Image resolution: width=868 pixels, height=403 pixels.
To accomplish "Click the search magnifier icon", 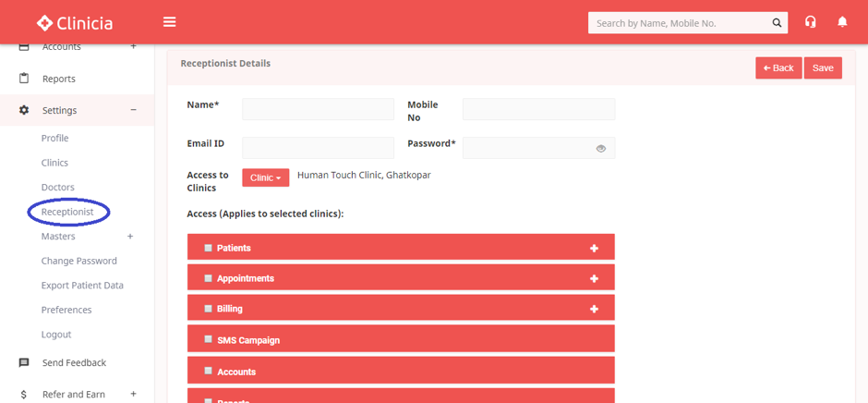I will click(777, 23).
